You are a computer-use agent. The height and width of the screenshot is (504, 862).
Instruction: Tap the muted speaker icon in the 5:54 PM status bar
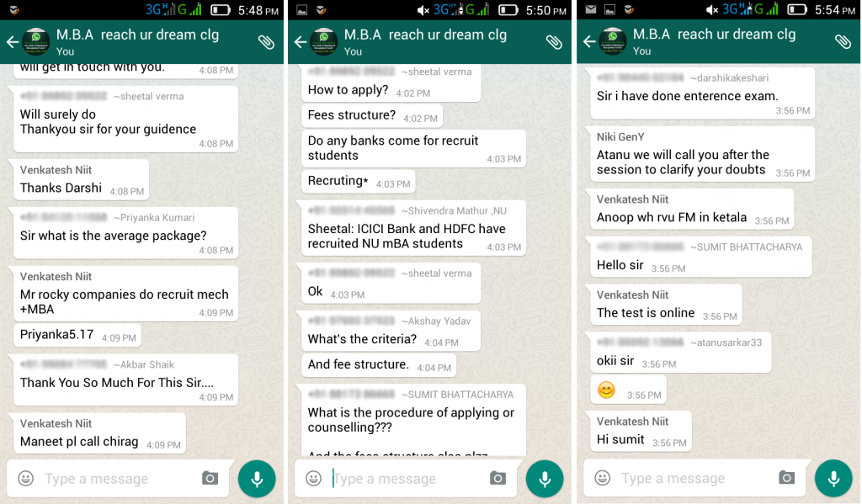[712, 9]
